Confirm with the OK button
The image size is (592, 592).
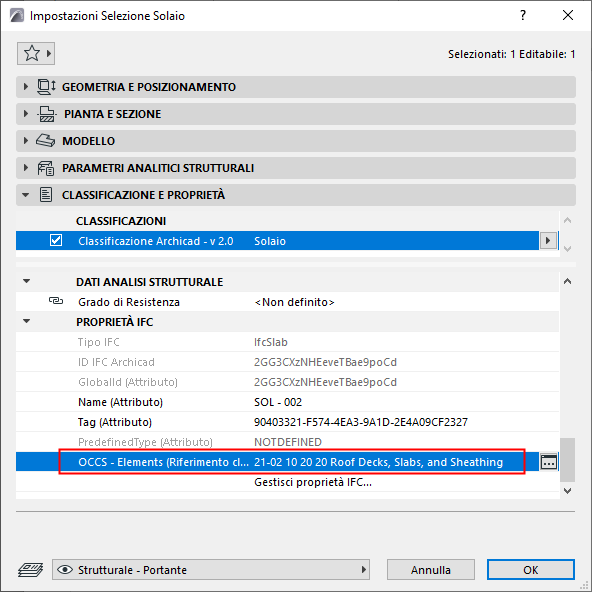click(x=531, y=569)
